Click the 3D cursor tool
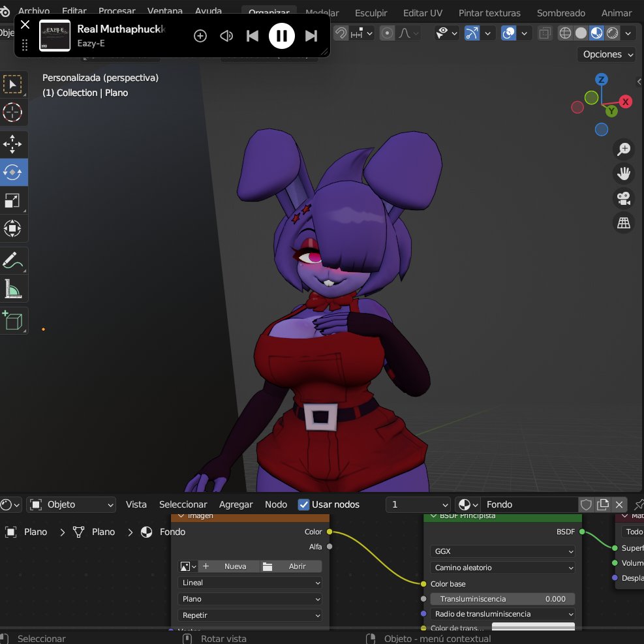The width and height of the screenshot is (644, 644). point(12,112)
